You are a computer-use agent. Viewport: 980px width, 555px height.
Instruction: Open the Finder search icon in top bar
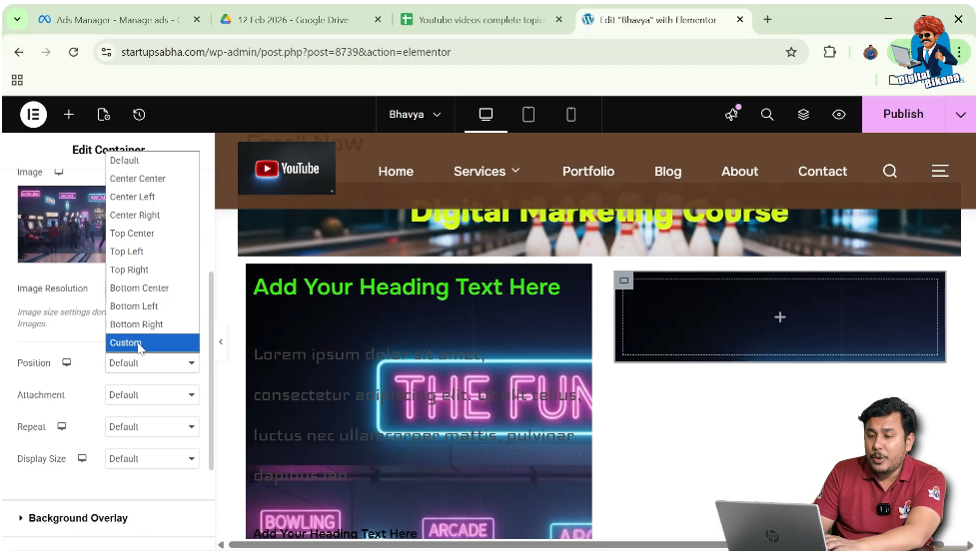pos(767,115)
